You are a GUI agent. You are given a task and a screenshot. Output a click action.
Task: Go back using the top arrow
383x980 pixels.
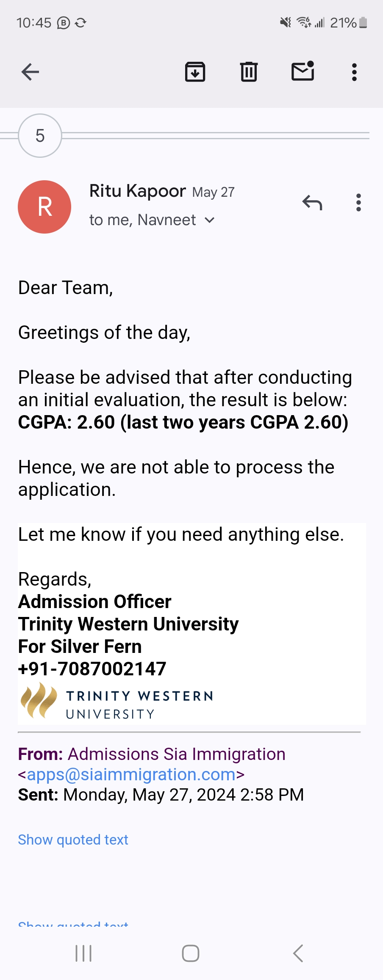pos(30,72)
